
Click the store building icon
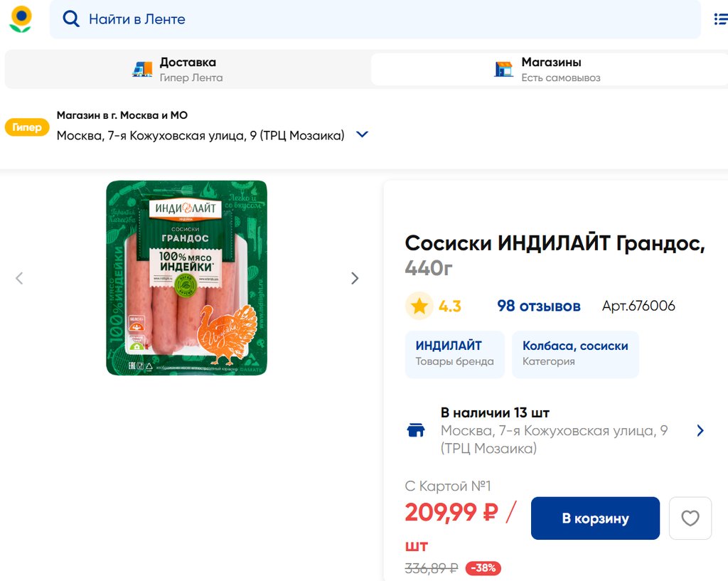[503, 69]
